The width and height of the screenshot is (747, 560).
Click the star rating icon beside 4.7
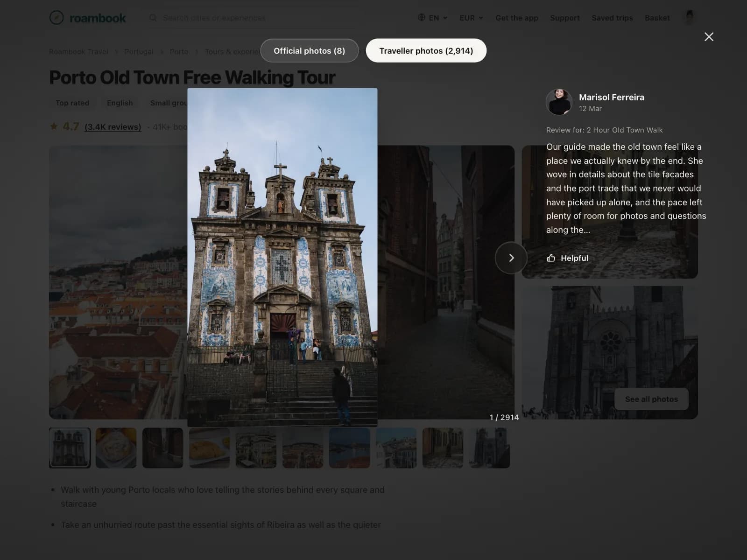pos(54,126)
